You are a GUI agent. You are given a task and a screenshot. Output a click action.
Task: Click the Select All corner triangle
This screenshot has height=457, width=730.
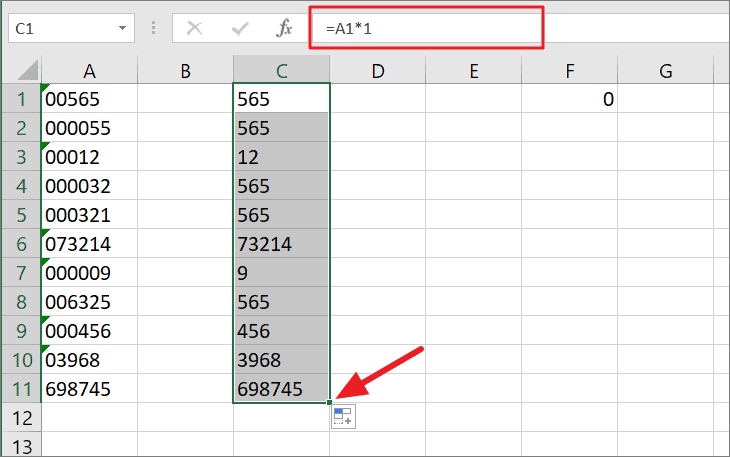[x=28, y=70]
